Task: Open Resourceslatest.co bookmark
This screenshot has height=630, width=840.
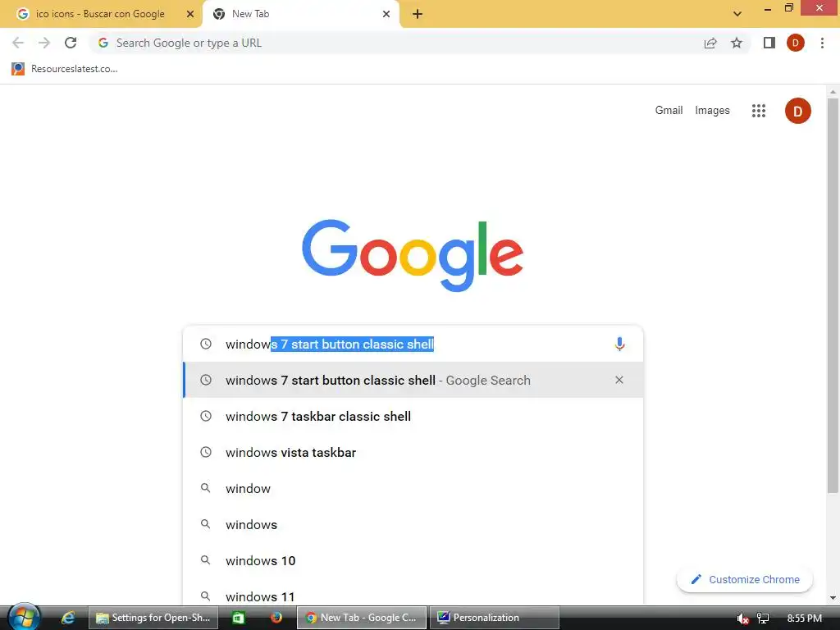Action: [64, 69]
